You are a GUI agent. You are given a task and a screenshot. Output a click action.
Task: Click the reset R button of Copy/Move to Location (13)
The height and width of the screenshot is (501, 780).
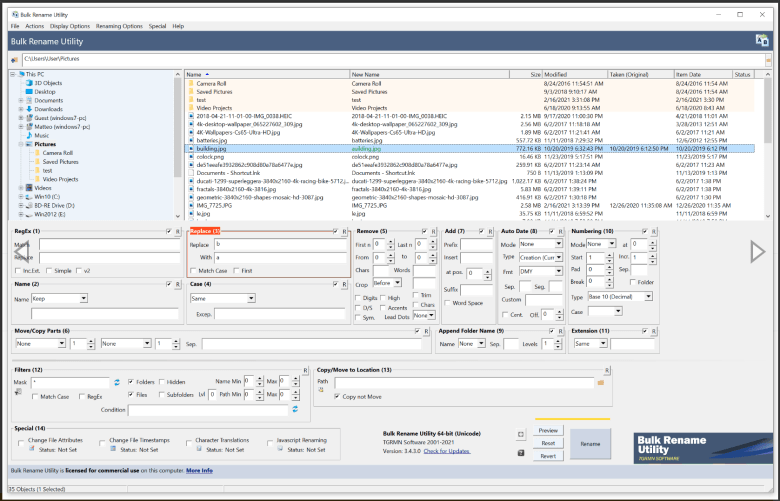[x=607, y=371]
